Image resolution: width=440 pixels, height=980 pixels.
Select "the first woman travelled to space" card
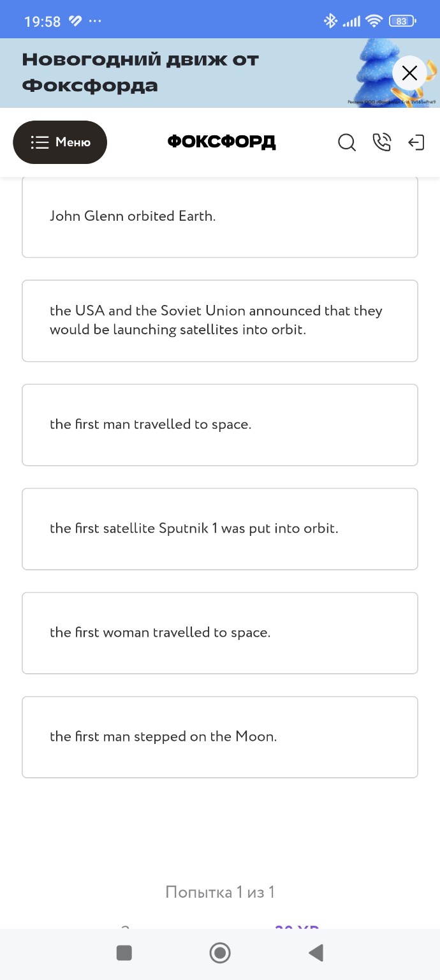pos(220,632)
